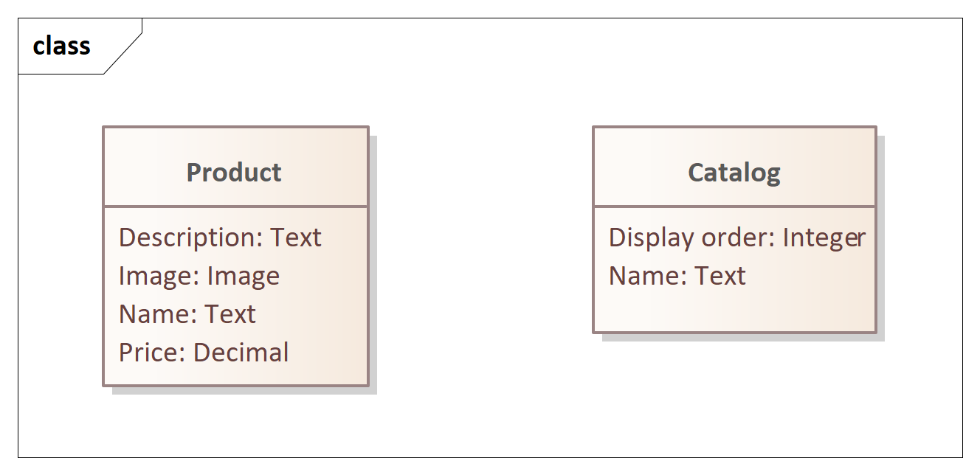
Task: Select the 'Price: Decimal' attribute
Action: [x=204, y=352]
